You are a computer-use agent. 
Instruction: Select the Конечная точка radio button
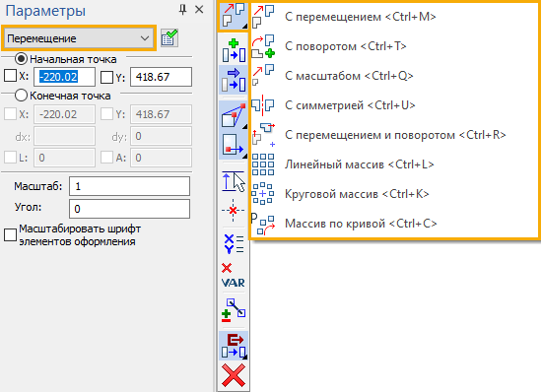pyautogui.click(x=21, y=96)
